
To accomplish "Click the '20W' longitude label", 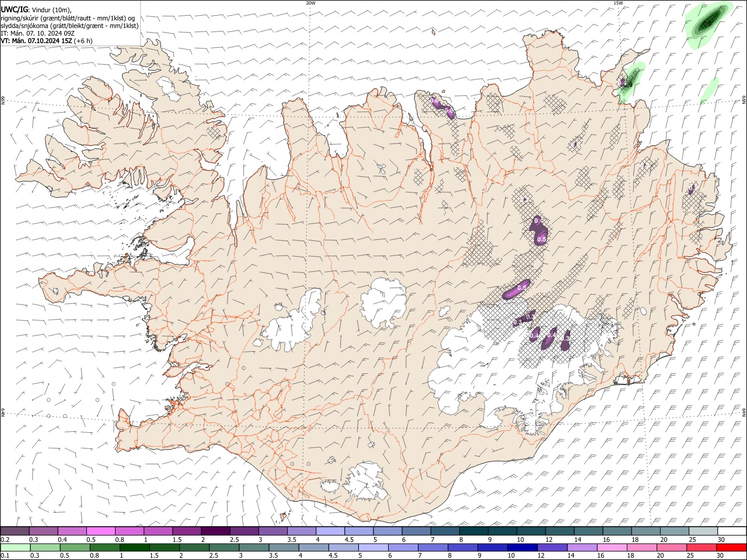I will point(310,3).
